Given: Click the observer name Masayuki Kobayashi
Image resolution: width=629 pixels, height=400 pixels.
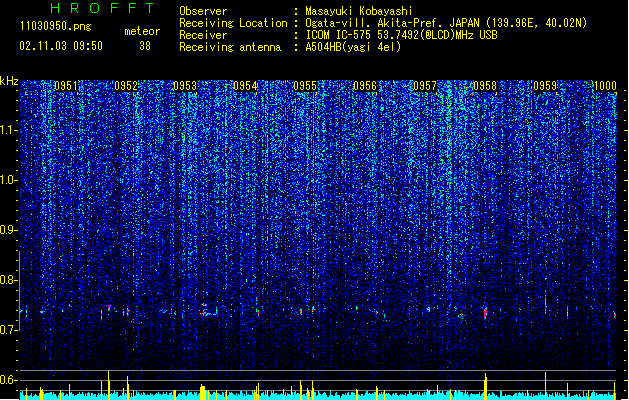Looking at the screenshot, I should coord(359,11).
